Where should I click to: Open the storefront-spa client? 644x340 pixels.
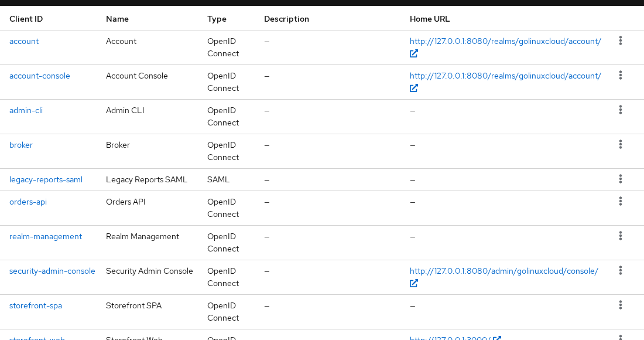pos(36,305)
